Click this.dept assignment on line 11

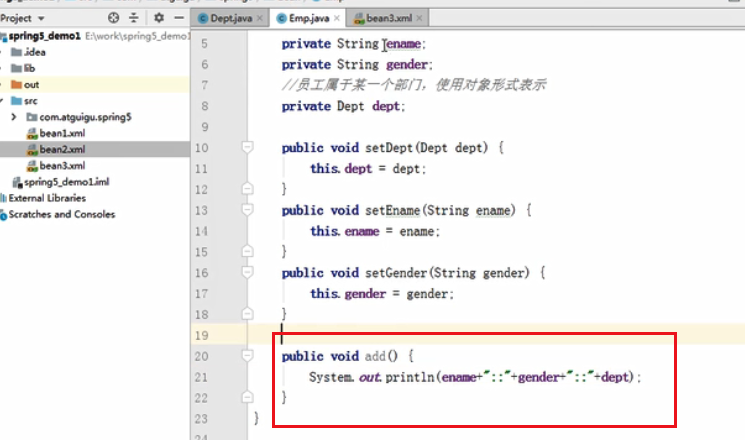tap(368, 169)
